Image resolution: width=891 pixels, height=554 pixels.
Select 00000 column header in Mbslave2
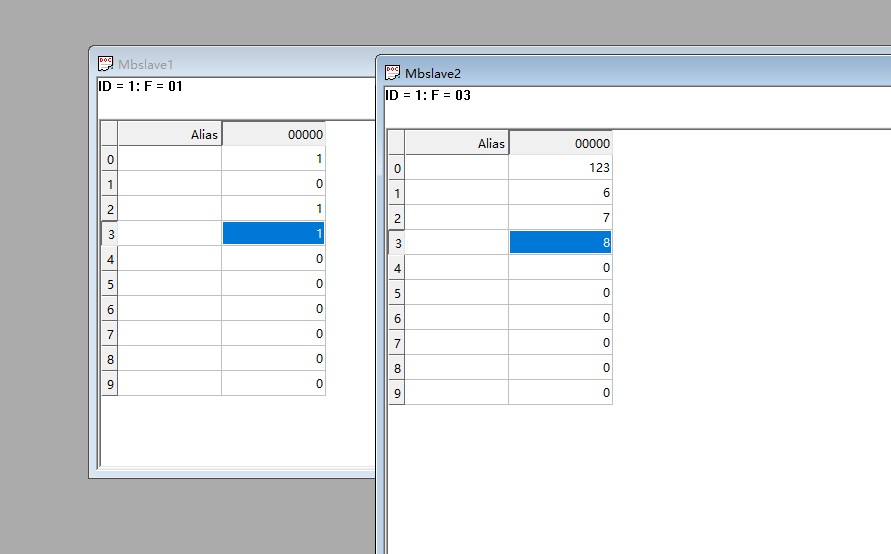click(560, 143)
